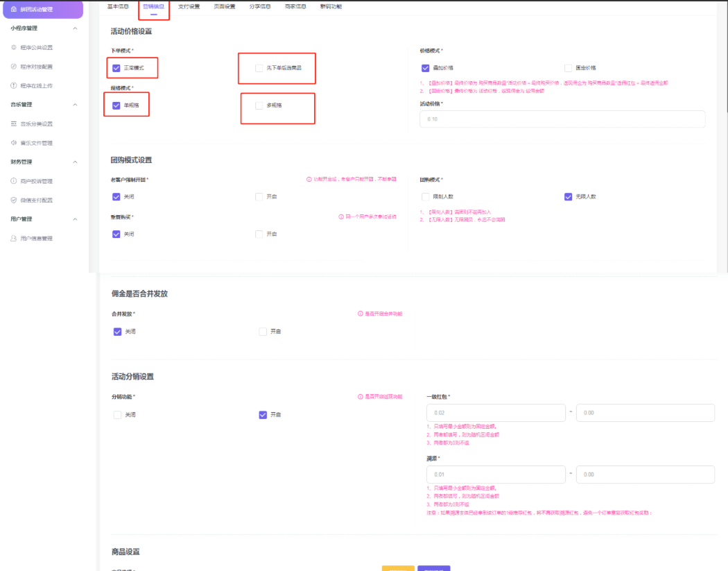The width and height of the screenshot is (728, 571).
Task: Click the 音乐文件管理 speaker icon
Action: (x=12, y=142)
